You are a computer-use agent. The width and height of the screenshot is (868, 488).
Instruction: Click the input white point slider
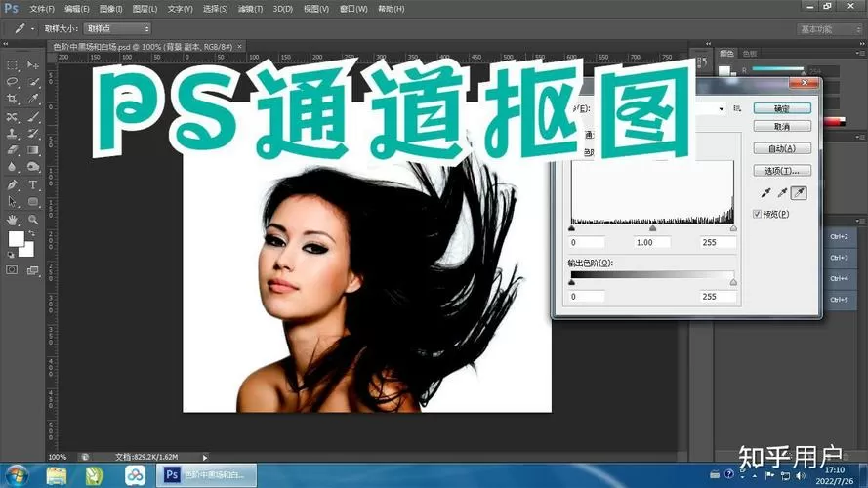(x=733, y=228)
